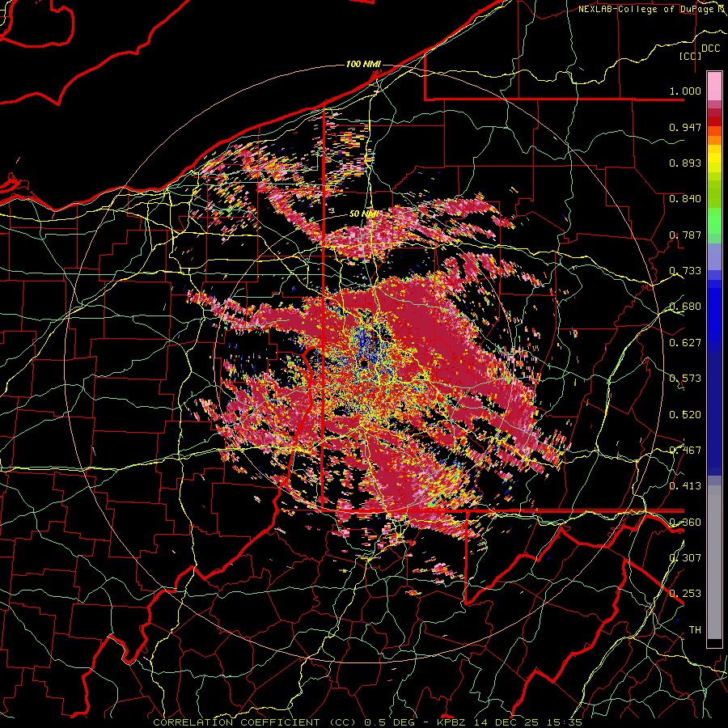Click the light pink swatch atop color bar

(714, 87)
